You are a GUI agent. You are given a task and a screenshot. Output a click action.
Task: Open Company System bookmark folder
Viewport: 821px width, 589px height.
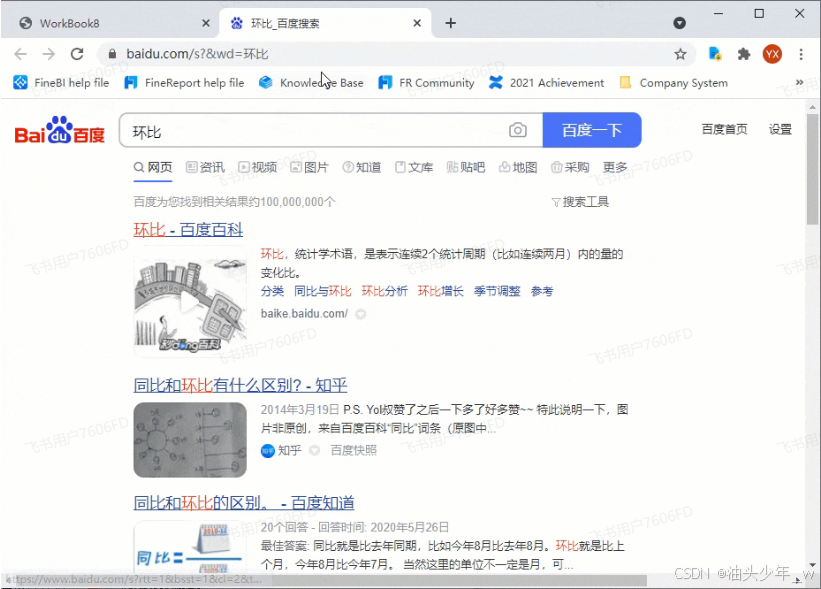pos(674,83)
